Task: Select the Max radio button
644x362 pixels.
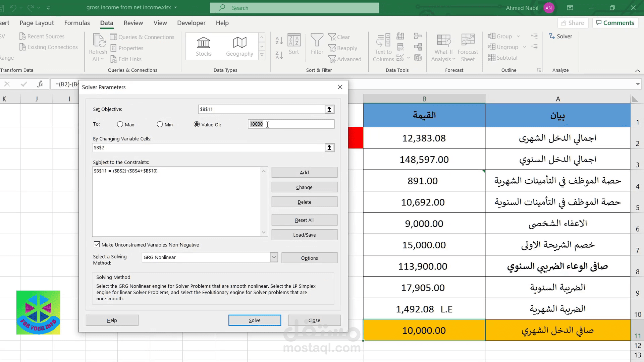Action: pyautogui.click(x=120, y=124)
